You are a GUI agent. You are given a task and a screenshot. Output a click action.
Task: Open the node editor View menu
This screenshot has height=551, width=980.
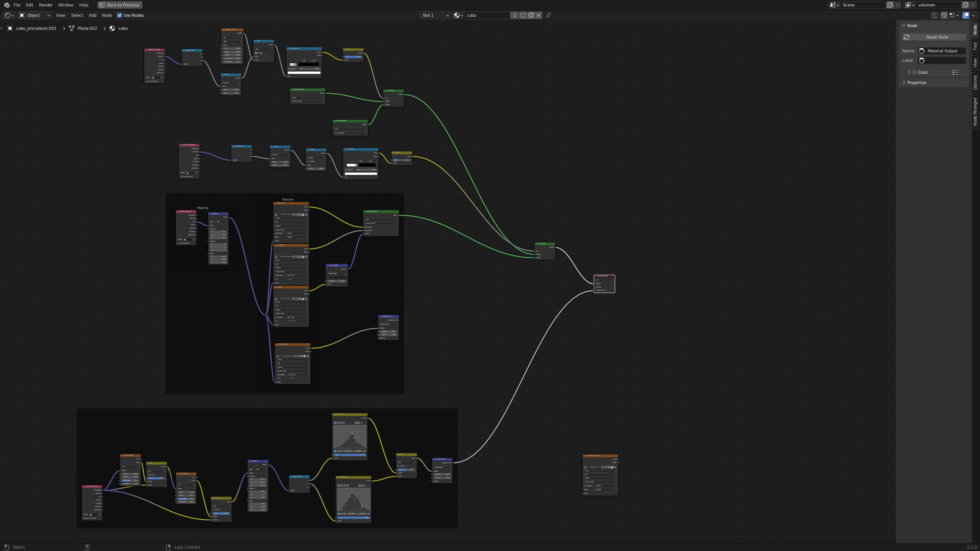(x=60, y=15)
